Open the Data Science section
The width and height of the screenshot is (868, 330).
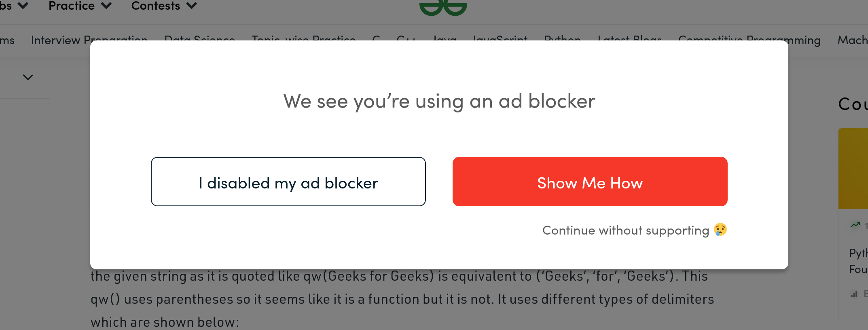tap(199, 40)
